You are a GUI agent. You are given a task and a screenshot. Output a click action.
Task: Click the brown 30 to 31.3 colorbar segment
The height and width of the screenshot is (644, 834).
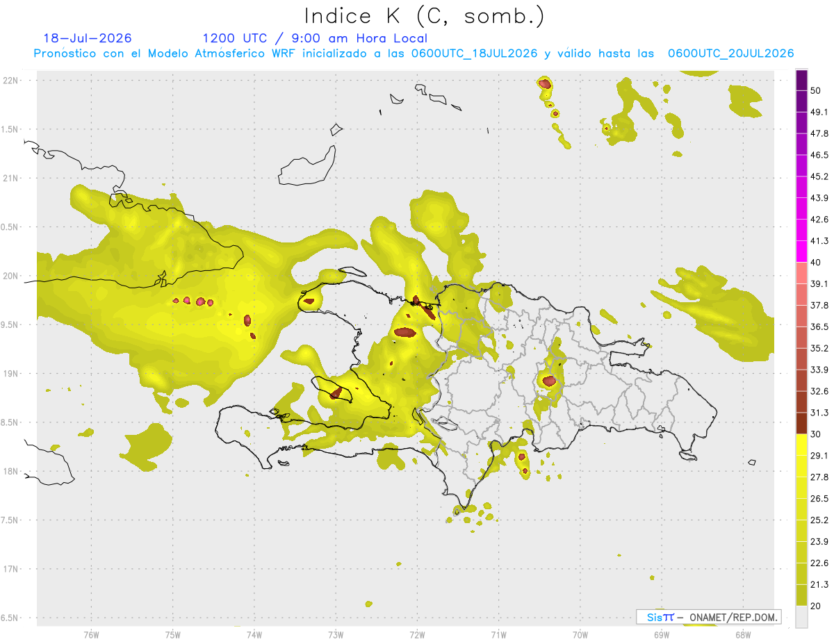pyautogui.click(x=801, y=423)
